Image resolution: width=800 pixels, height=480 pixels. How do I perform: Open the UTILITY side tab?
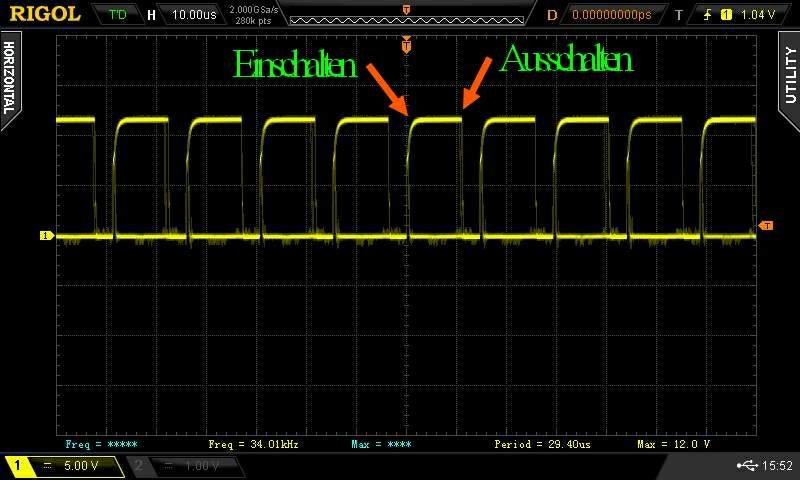[x=789, y=75]
